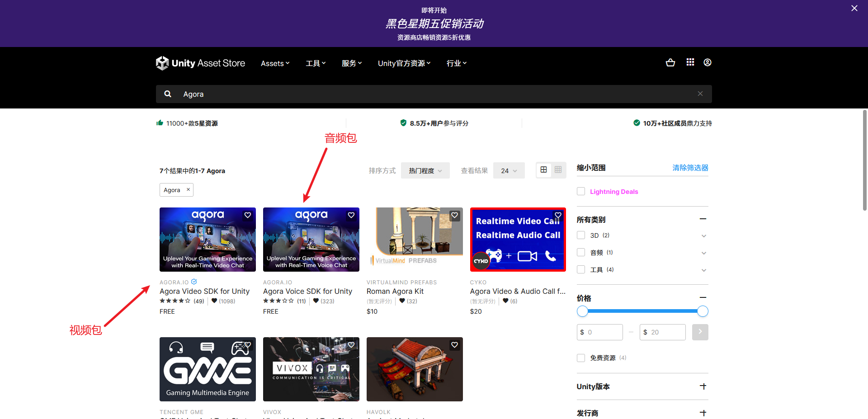Check the 音频 category filter
The image size is (868, 419).
581,252
